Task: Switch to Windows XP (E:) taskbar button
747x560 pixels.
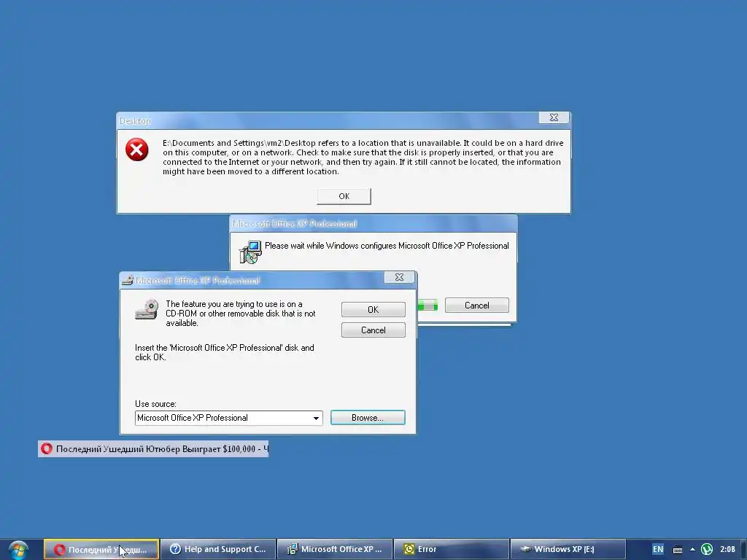Action: click(x=568, y=549)
